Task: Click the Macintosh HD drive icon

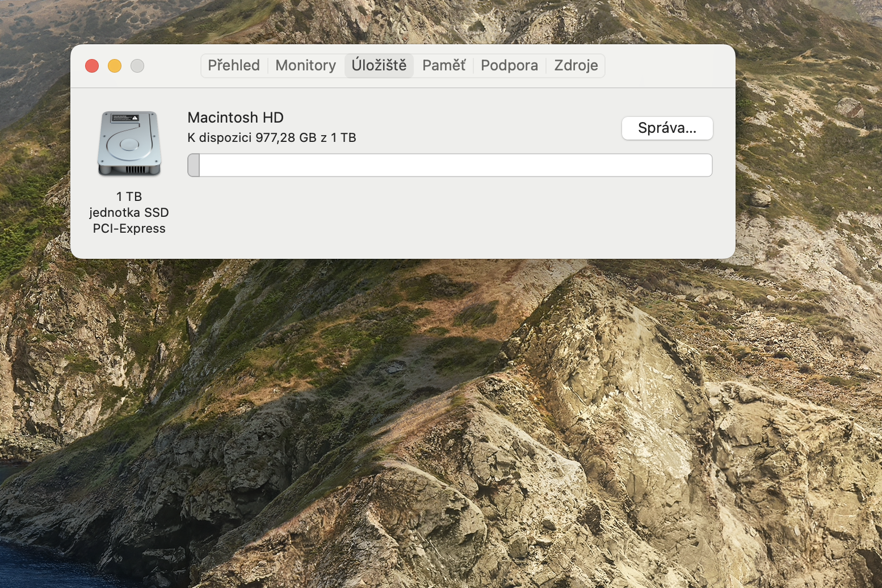Action: click(129, 144)
